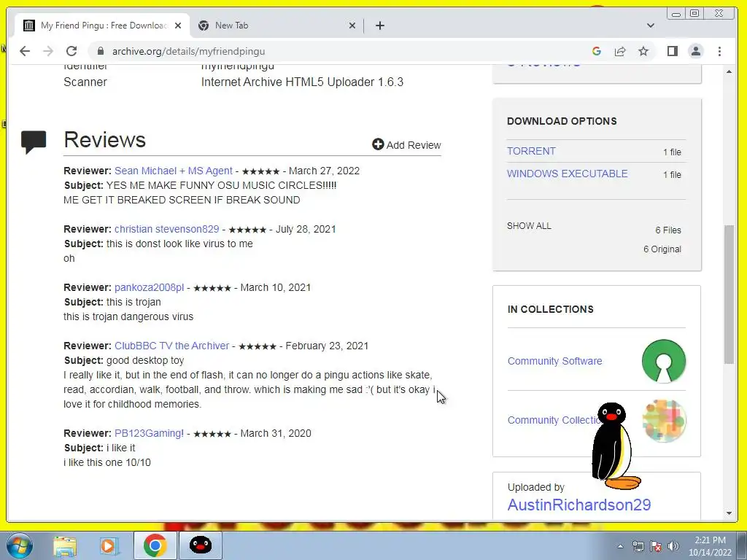Open Chrome three-dot menu

pyautogui.click(x=719, y=51)
